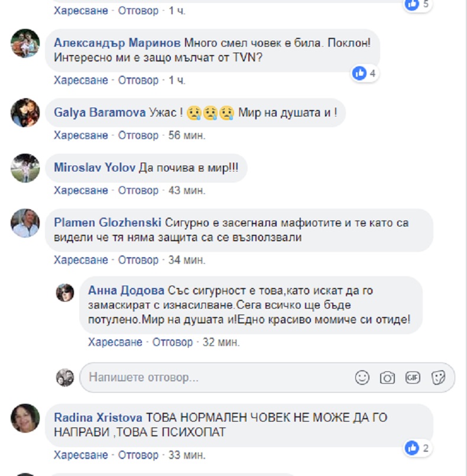
Task: View likes on Radina Xristova comment
Action: point(417,448)
